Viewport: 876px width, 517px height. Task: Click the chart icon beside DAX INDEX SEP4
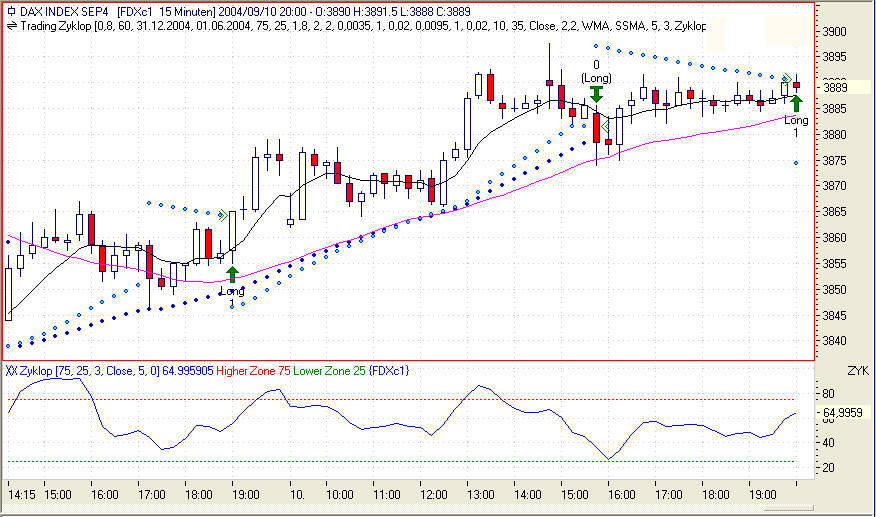coord(11,9)
